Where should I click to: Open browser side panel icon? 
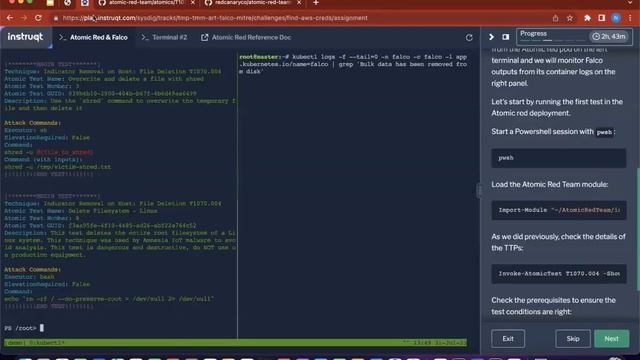(602, 18)
